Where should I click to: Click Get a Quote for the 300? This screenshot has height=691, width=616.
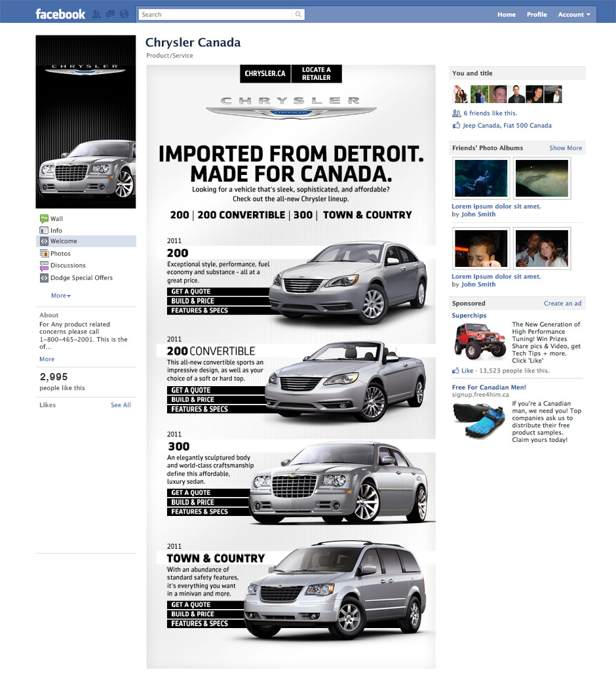(x=208, y=493)
